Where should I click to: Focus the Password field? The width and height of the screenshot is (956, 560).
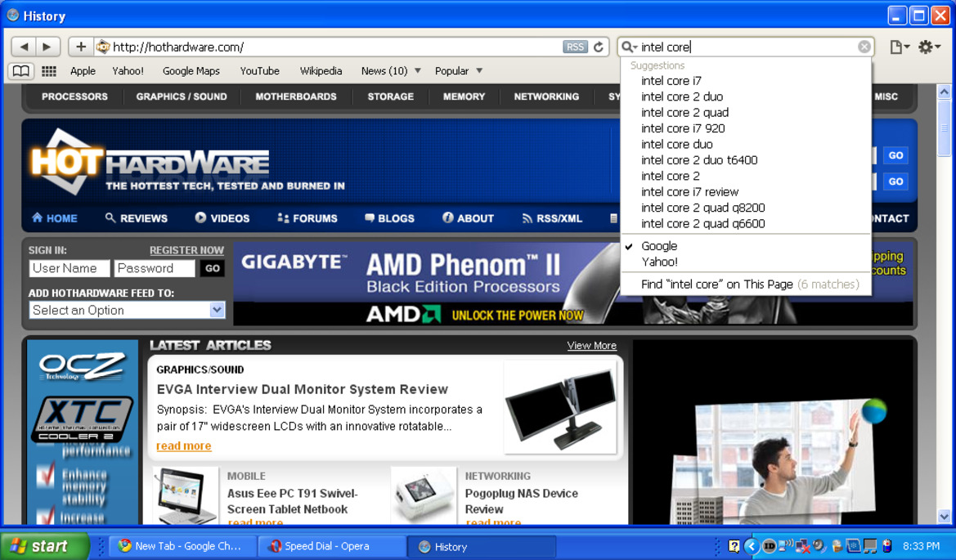155,268
